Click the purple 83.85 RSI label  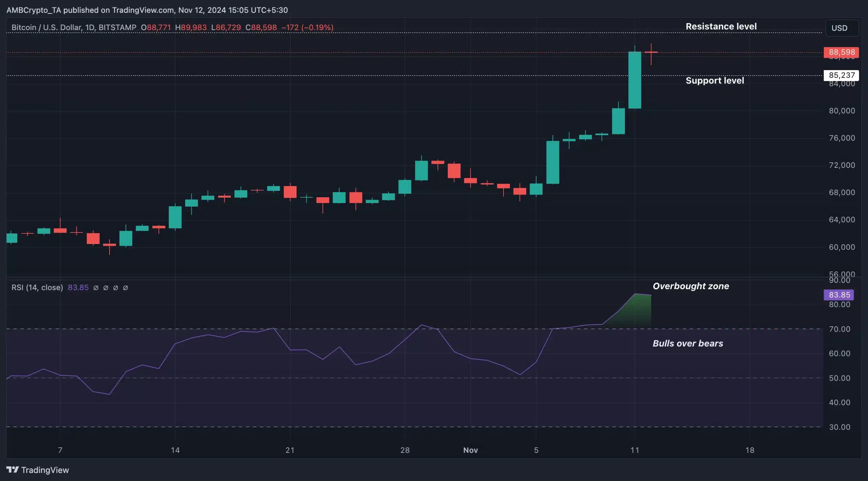[x=839, y=295]
